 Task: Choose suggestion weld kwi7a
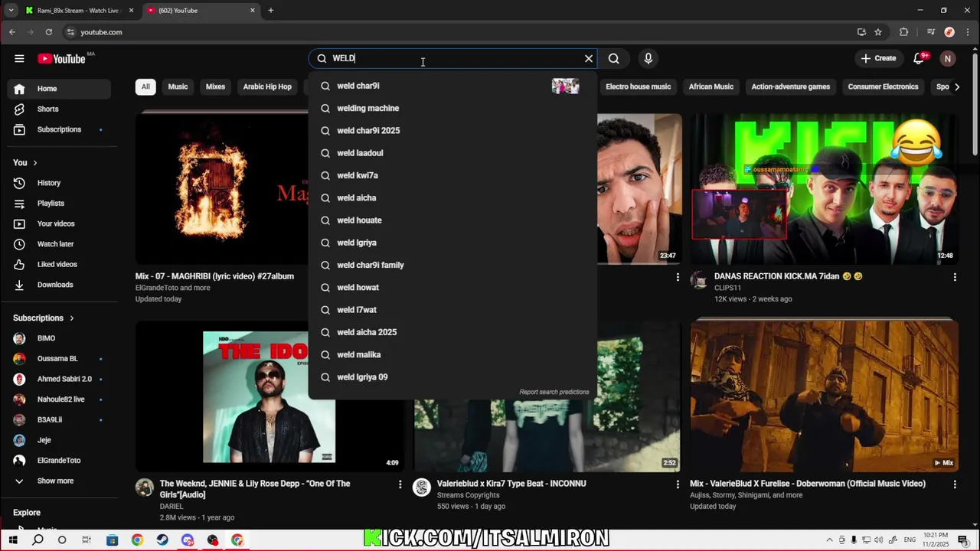[x=452, y=176]
